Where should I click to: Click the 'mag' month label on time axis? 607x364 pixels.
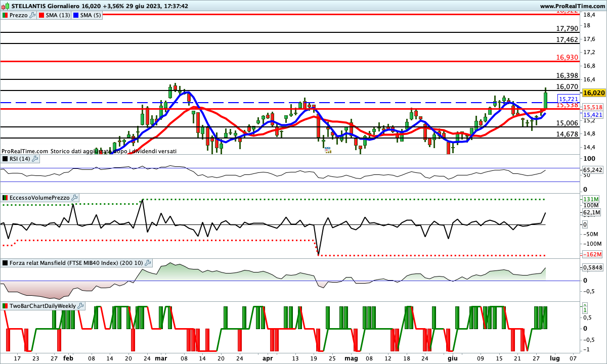351,358
